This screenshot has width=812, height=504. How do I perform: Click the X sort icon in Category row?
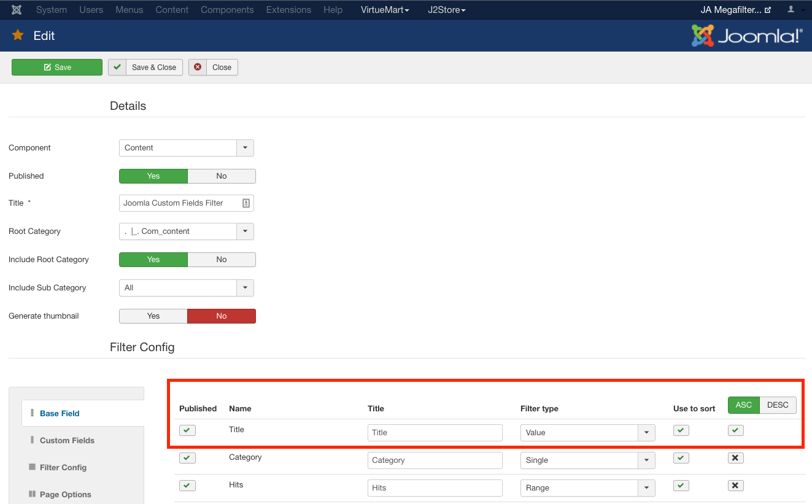click(x=736, y=458)
